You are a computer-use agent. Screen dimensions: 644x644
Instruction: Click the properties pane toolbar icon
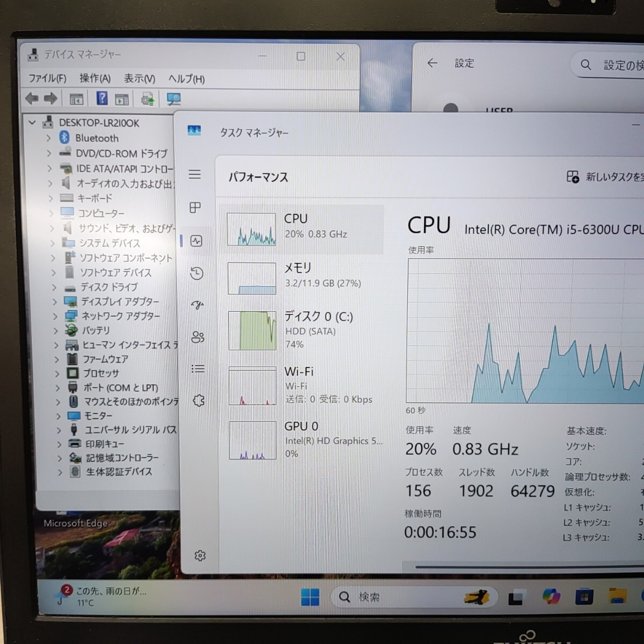point(122,99)
